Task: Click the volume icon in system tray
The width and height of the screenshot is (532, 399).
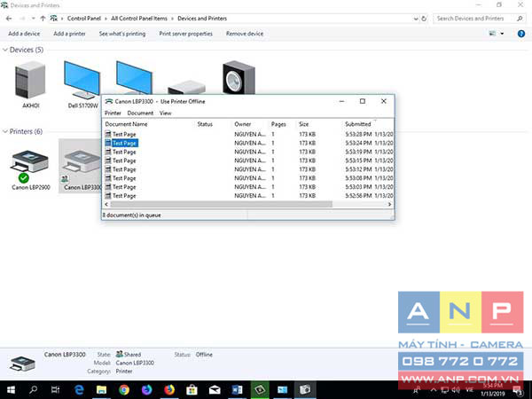Action: (456, 390)
